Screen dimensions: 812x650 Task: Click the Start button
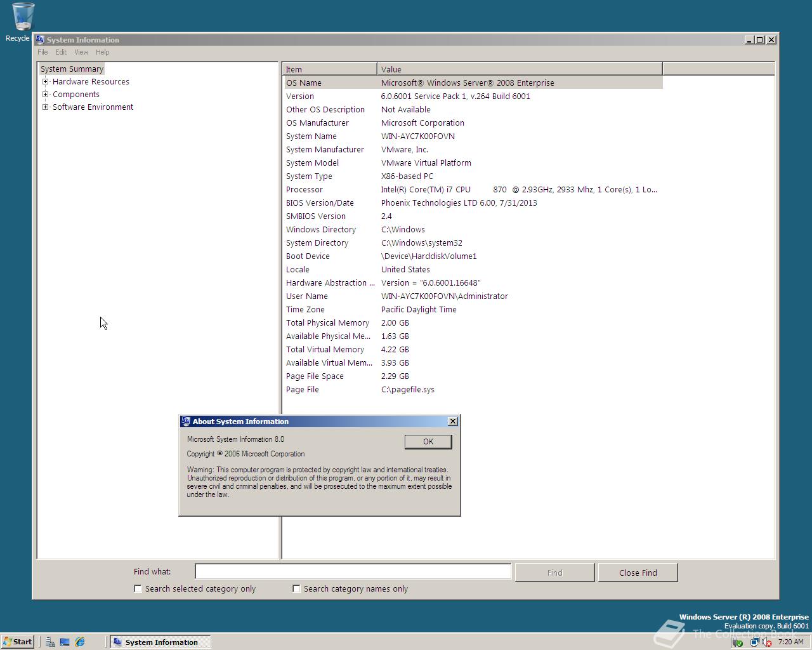pos(17,642)
